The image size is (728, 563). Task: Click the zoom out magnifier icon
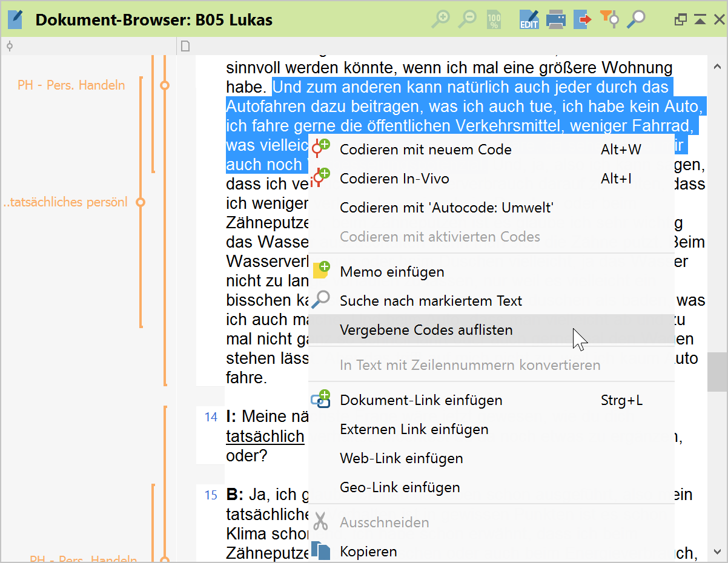467,19
